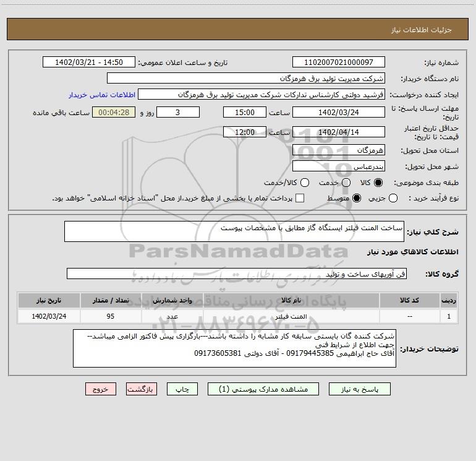Click the general description text box
This screenshot has width=476, height=461.
click(x=234, y=231)
